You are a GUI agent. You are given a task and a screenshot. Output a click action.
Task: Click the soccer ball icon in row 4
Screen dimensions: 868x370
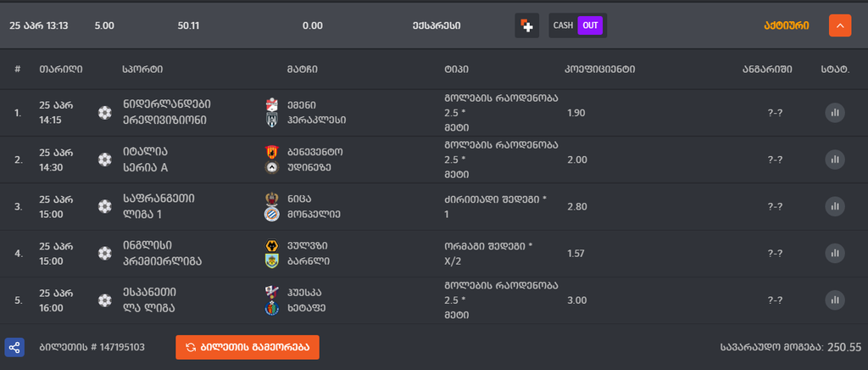pos(104,253)
